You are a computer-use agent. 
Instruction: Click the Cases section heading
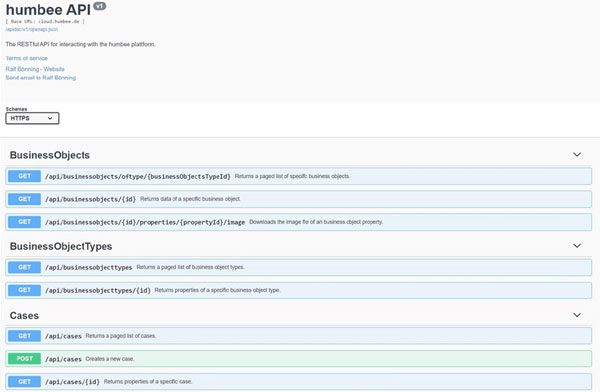click(24, 315)
